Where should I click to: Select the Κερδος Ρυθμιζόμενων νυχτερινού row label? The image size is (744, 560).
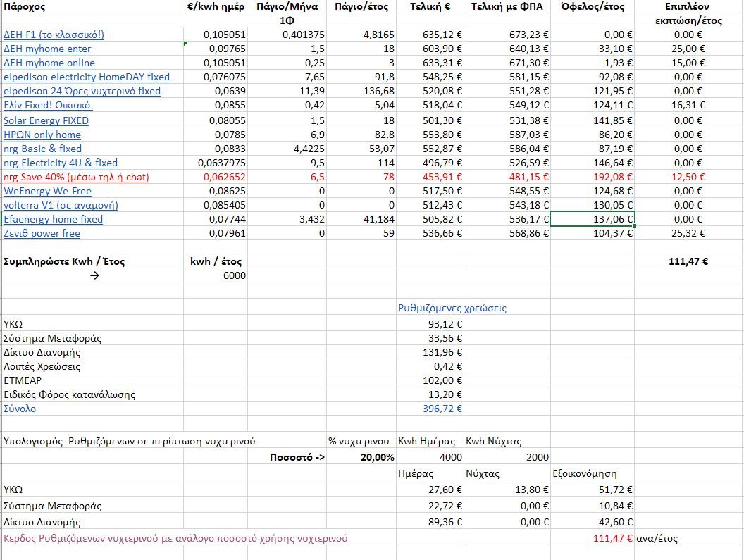coord(175,539)
